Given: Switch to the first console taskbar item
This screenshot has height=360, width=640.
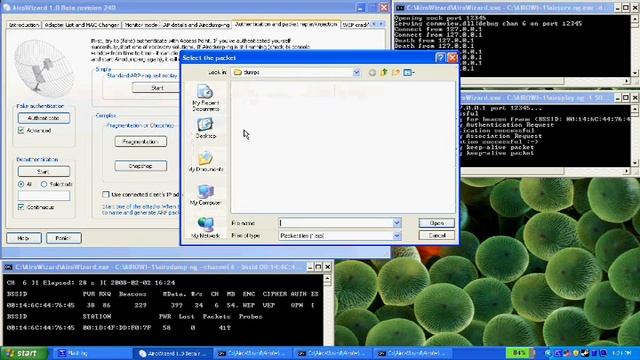Looking at the screenshot, I should tap(253, 353).
